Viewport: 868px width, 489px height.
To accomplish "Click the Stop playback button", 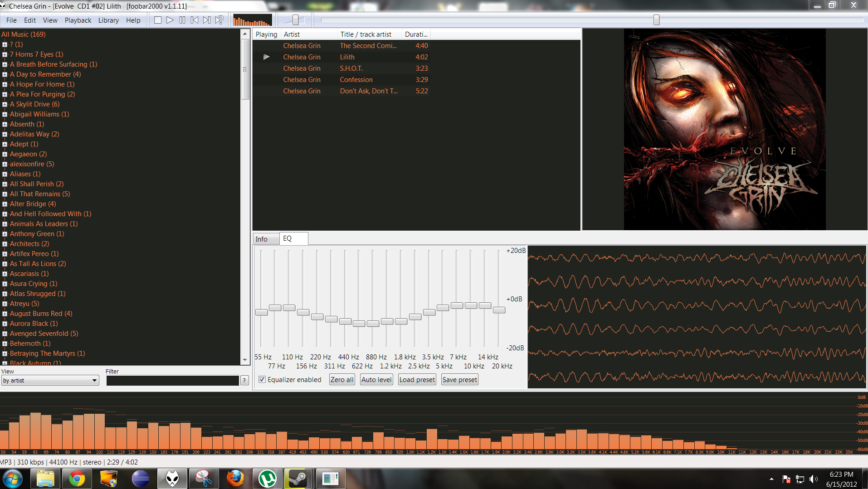I will tap(157, 20).
